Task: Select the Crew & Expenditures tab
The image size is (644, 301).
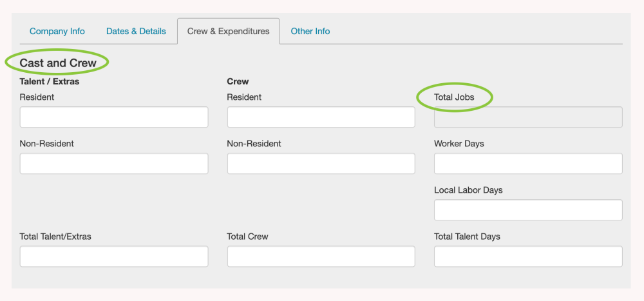Action: coord(228,31)
